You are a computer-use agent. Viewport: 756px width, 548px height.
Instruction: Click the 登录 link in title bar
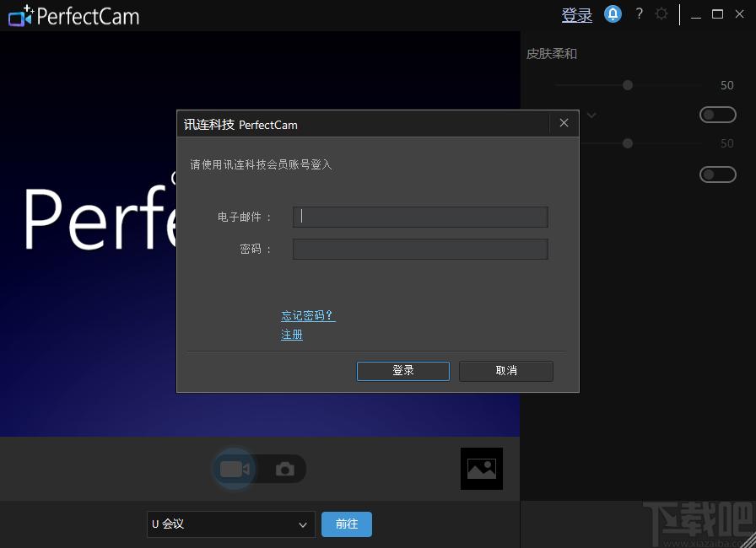point(576,15)
